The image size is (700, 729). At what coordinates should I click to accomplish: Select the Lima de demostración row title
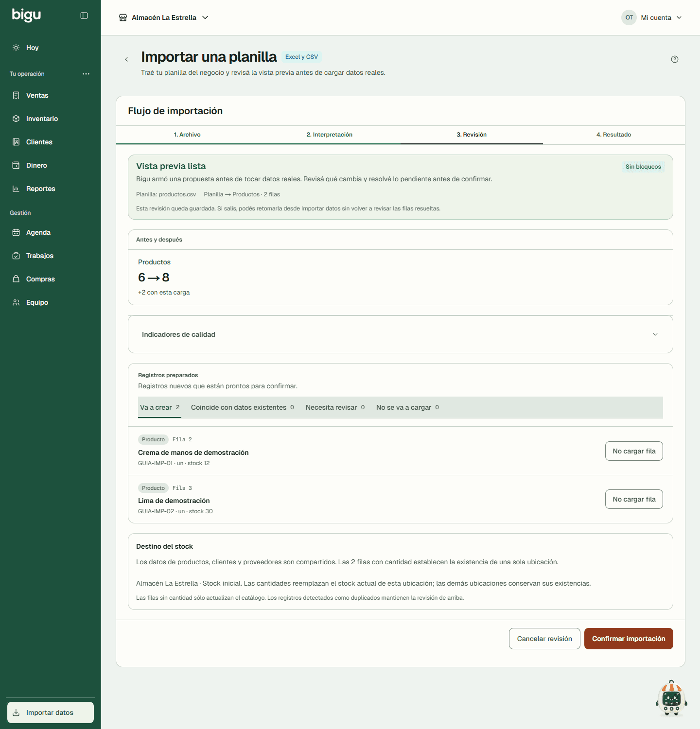pyautogui.click(x=174, y=501)
